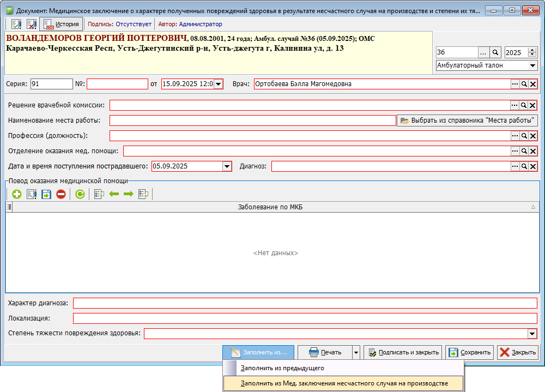This screenshot has width=545, height=392.
Task: Open the document date calendar dropdown
Action: (219, 84)
